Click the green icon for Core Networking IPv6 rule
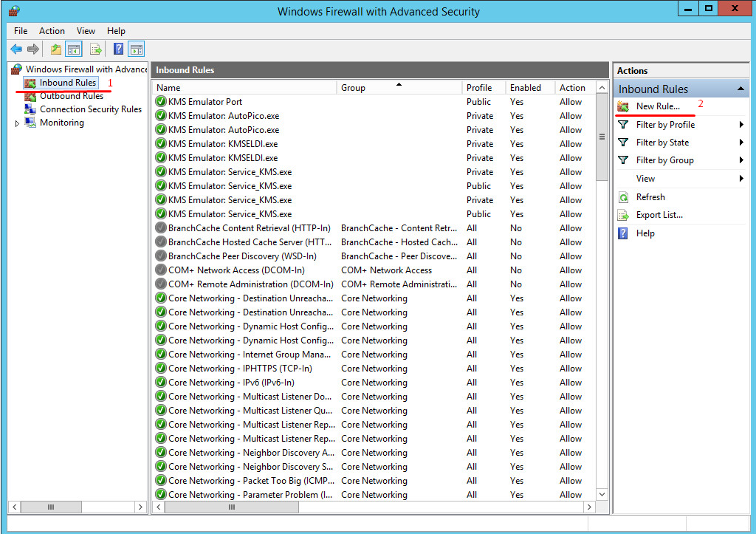This screenshot has height=534, width=756. click(161, 383)
